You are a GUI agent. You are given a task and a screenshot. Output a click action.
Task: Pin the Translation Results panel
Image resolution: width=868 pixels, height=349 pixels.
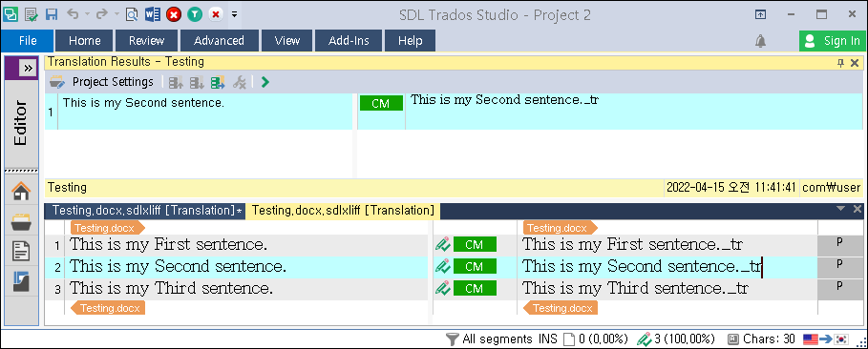[x=841, y=63]
